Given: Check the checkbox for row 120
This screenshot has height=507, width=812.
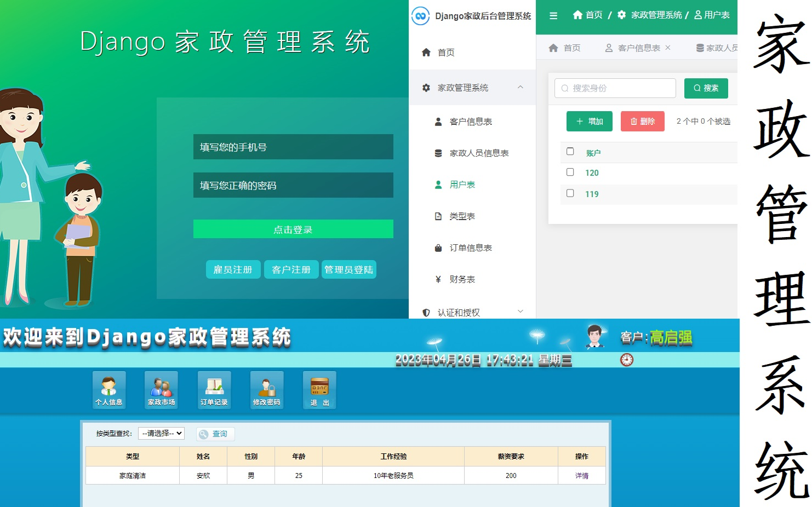Looking at the screenshot, I should (x=570, y=172).
